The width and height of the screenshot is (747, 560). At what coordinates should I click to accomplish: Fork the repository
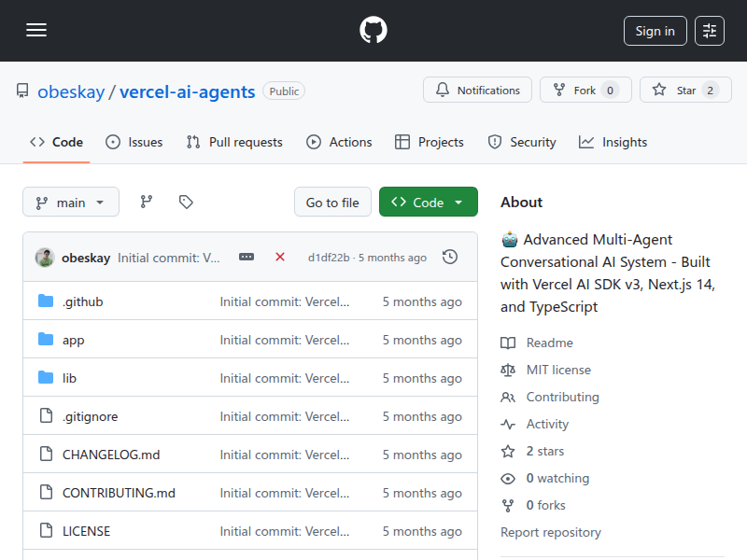tap(585, 90)
